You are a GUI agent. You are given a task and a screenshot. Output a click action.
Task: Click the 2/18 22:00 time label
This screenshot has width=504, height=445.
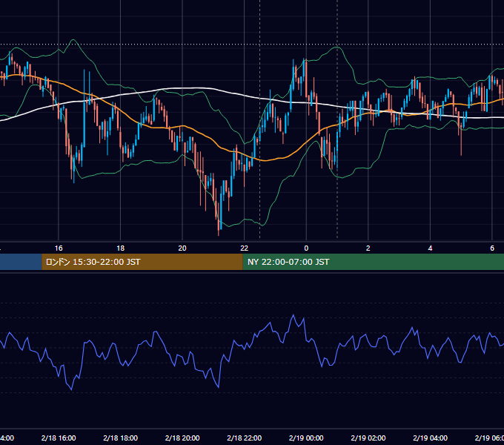[x=245, y=438]
